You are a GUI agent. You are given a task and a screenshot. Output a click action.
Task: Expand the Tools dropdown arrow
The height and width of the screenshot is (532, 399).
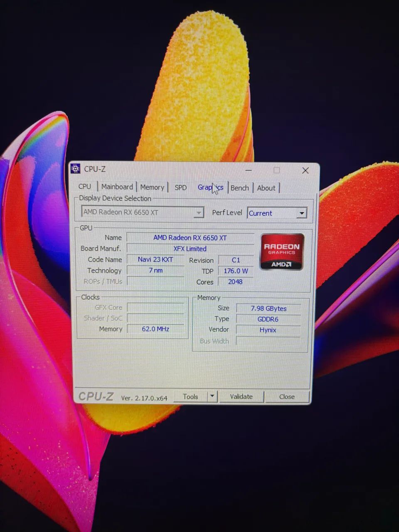pos(212,397)
